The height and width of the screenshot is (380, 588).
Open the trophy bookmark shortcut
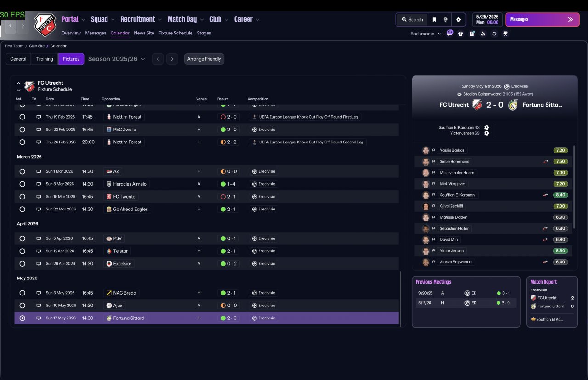tap(505, 34)
